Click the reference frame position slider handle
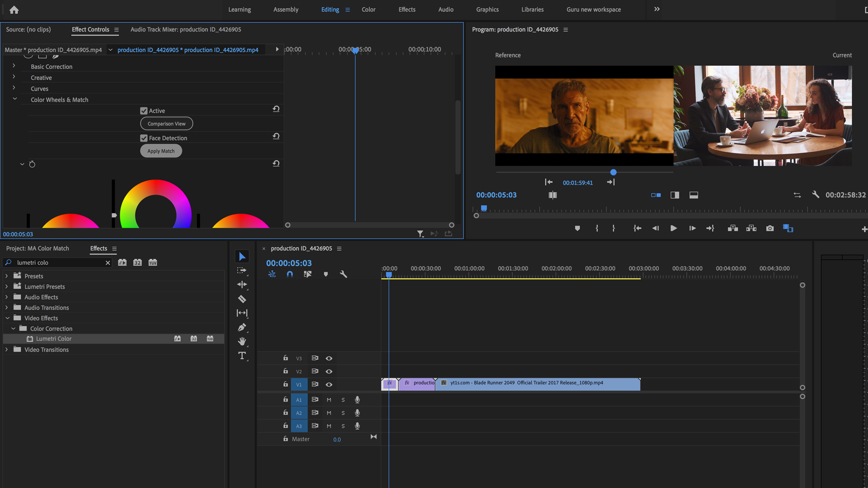 613,172
